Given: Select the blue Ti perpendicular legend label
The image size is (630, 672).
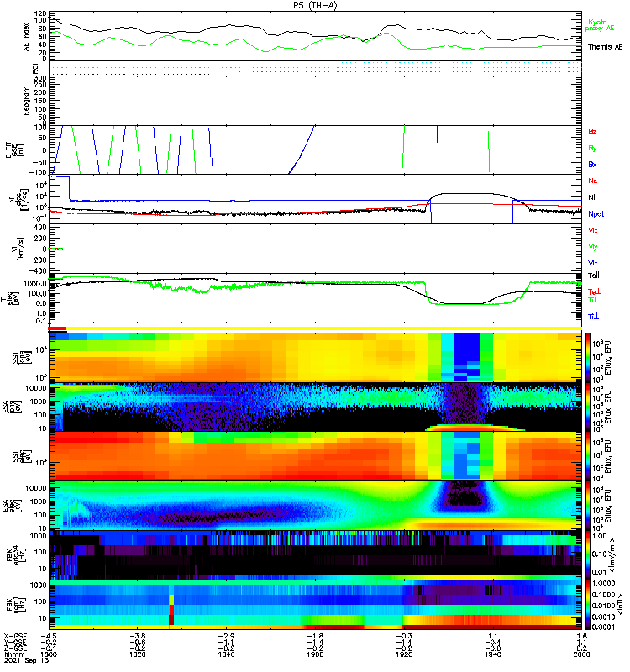Looking at the screenshot, I should pos(593,317).
